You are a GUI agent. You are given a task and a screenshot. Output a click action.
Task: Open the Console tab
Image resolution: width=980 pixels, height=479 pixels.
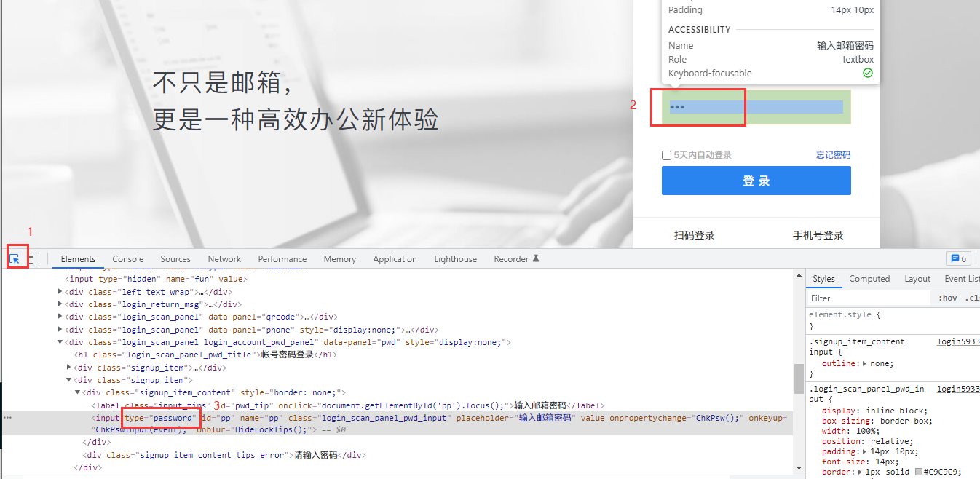(x=127, y=258)
